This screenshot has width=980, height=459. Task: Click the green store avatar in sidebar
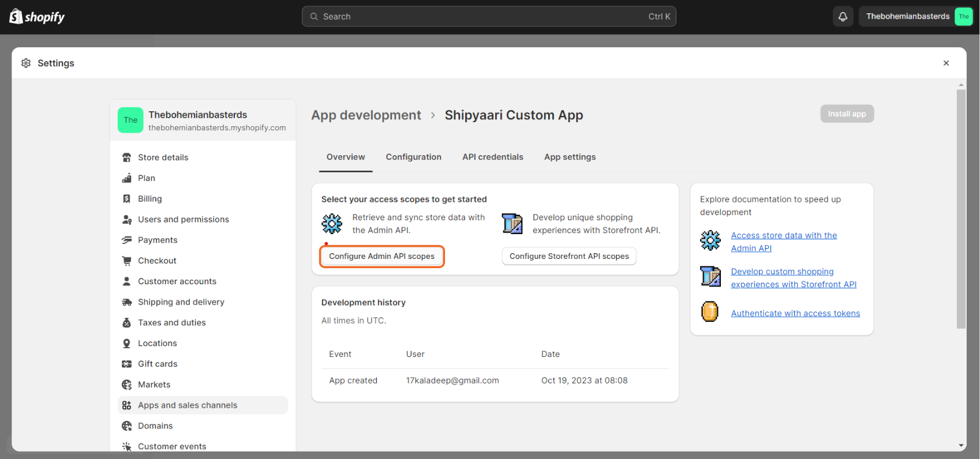130,120
